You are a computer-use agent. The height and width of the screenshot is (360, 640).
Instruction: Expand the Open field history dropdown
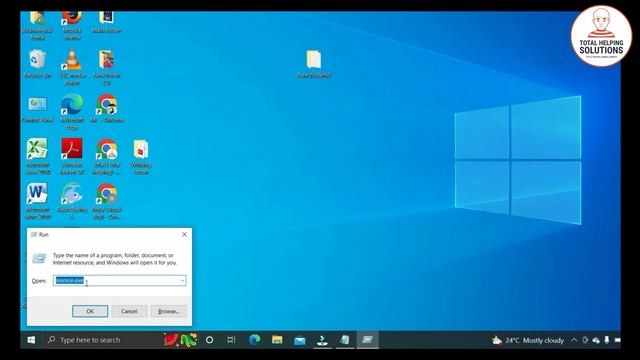(182, 281)
